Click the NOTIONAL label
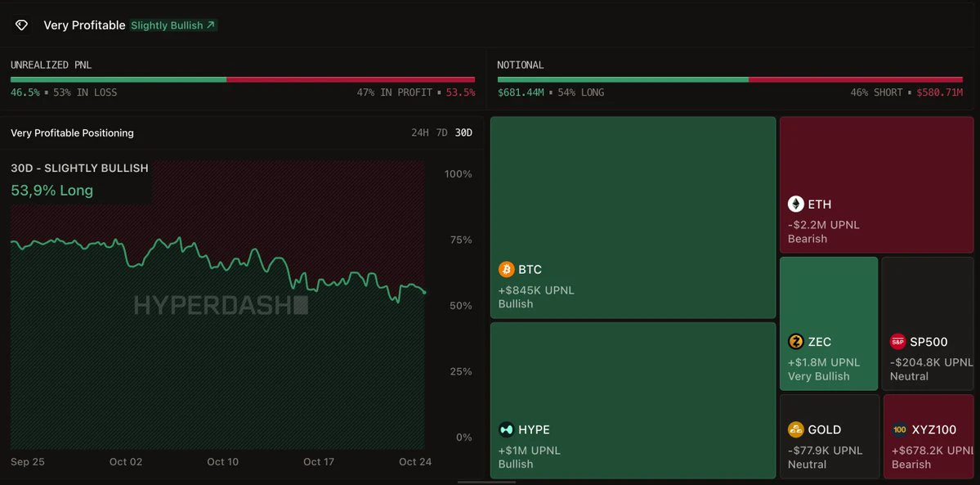 521,65
